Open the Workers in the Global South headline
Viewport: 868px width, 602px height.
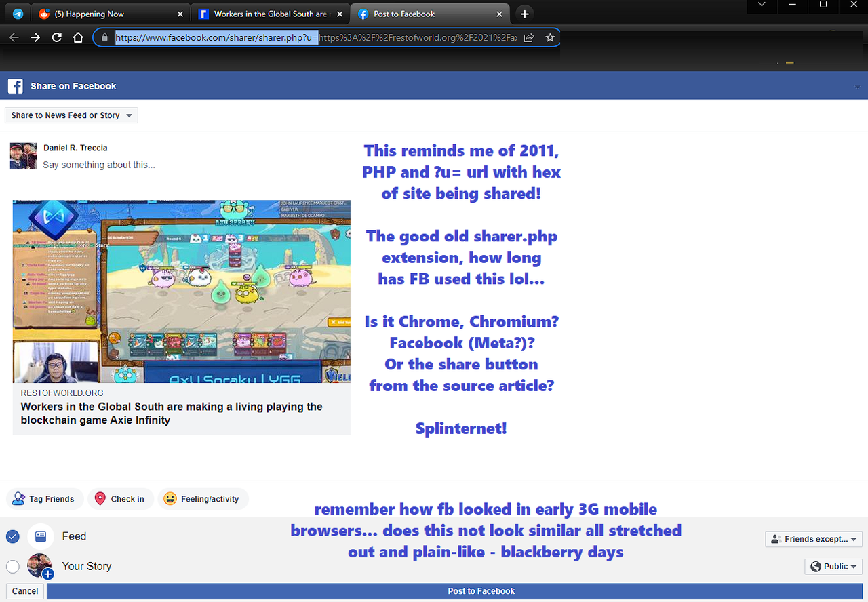tap(172, 414)
